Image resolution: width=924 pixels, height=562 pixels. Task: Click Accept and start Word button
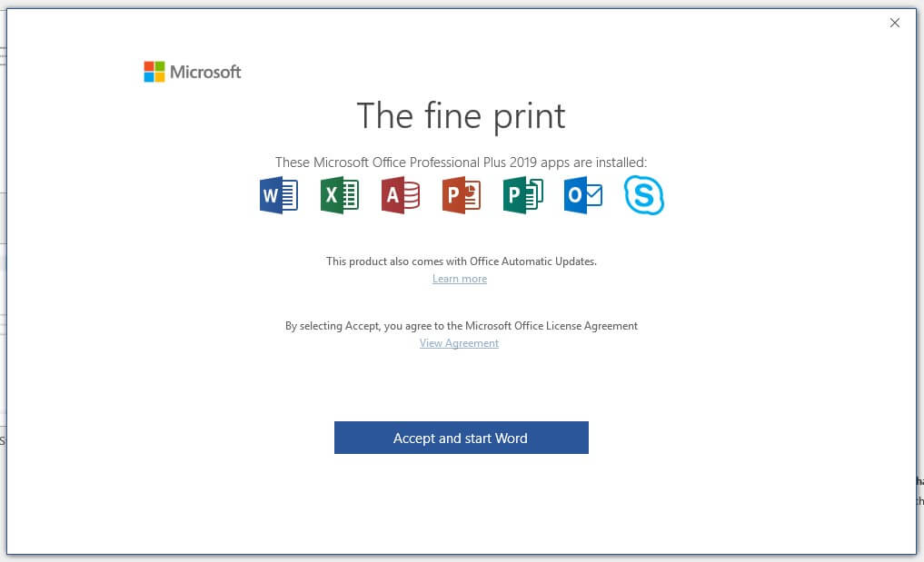462,438
